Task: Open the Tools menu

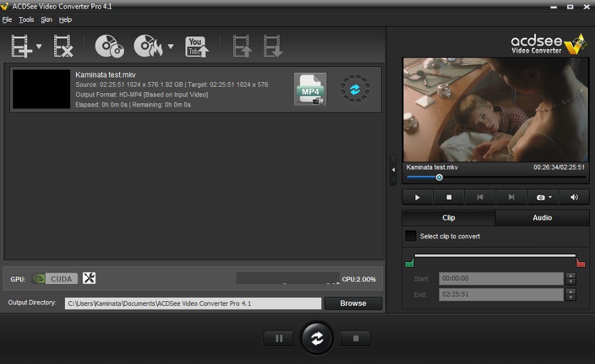Action: click(x=27, y=20)
